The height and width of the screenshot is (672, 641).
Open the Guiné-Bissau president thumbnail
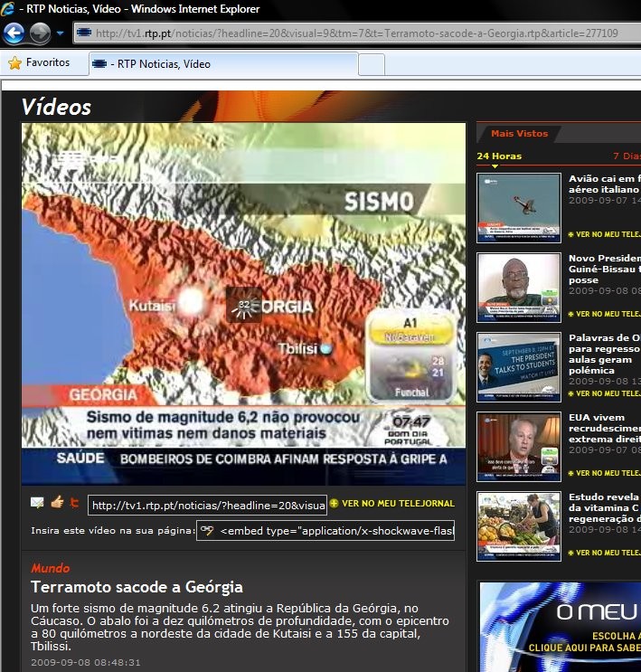(x=519, y=288)
